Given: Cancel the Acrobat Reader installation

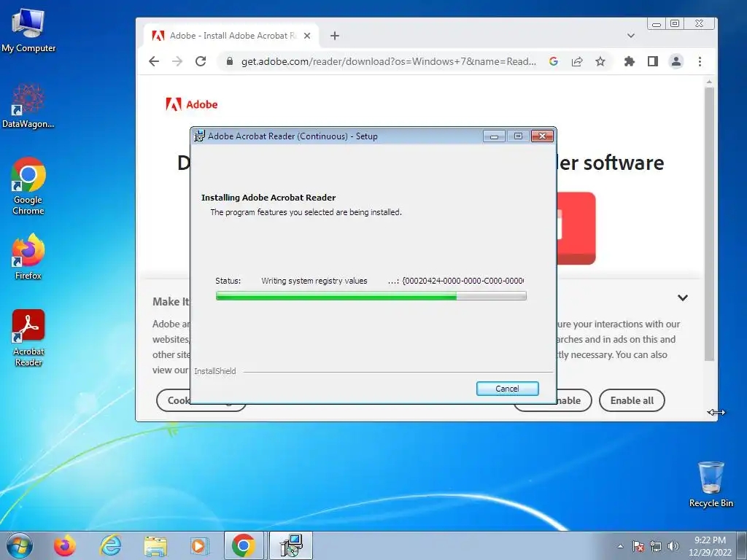Looking at the screenshot, I should (508, 389).
